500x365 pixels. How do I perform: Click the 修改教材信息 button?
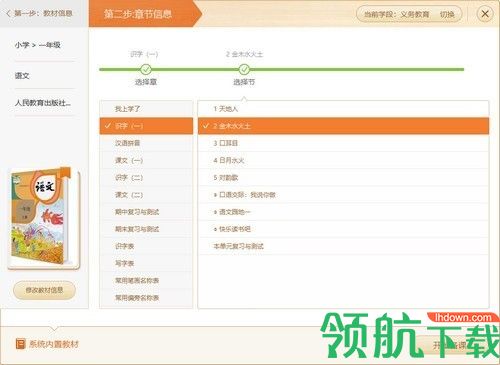[x=44, y=290]
